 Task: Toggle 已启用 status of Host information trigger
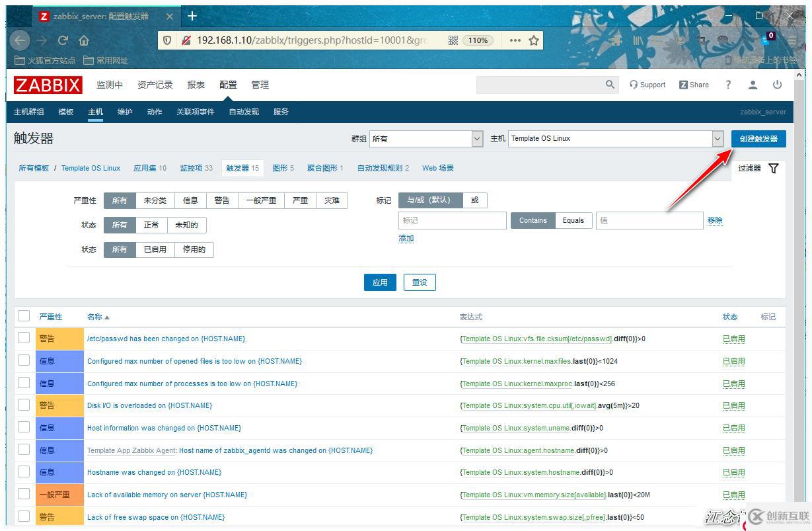tap(733, 428)
